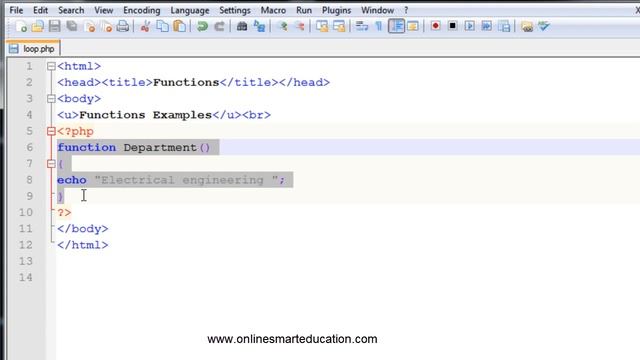Click the Paste clipboard icon
640x360 pixels.
pos(180,27)
